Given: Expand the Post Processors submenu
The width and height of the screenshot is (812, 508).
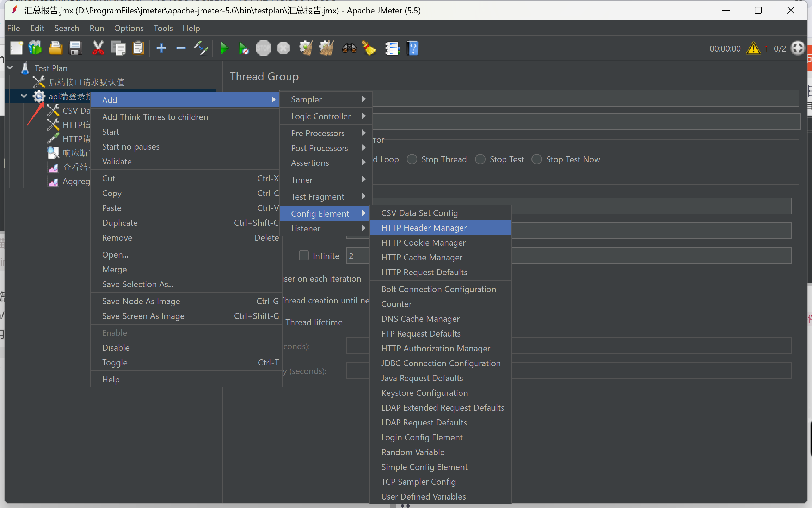Looking at the screenshot, I should point(326,148).
